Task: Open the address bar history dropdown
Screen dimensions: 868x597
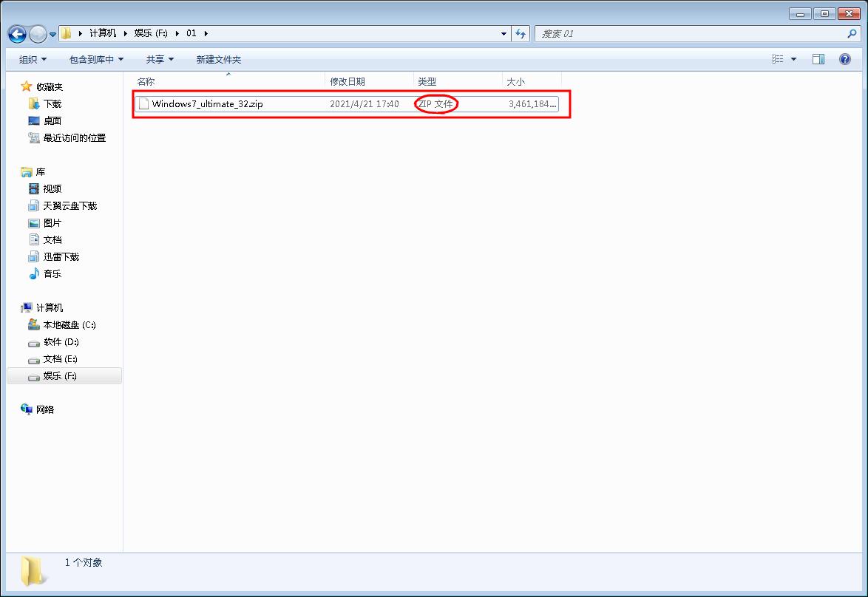Action: (503, 33)
